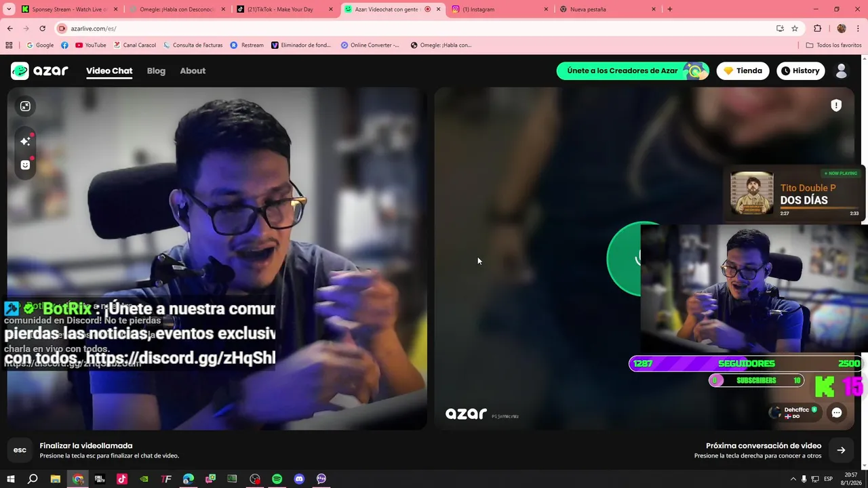The width and height of the screenshot is (868, 488).
Task: Open the pink TikTok app in taskbar
Action: (x=121, y=479)
